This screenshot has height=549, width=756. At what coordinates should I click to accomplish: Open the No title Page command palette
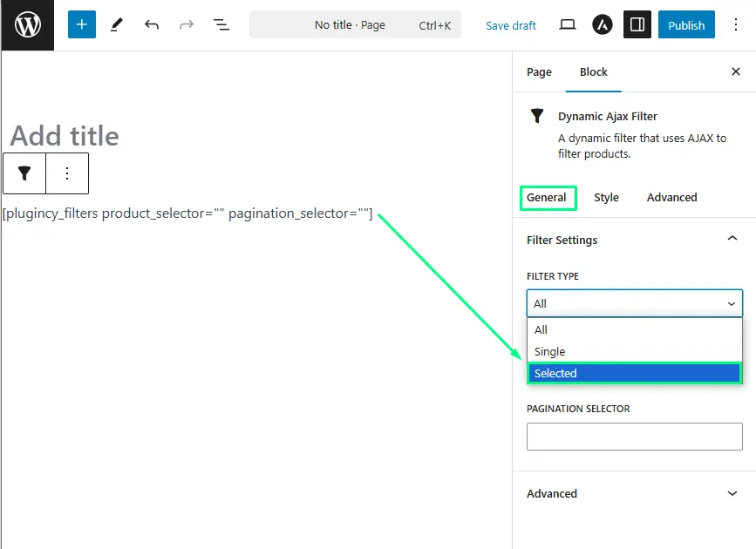[x=356, y=24]
